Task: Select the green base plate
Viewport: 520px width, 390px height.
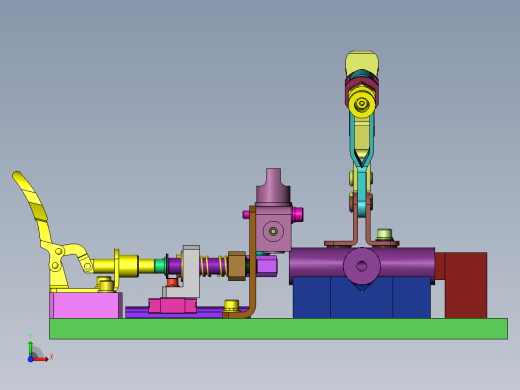Action: click(x=278, y=329)
